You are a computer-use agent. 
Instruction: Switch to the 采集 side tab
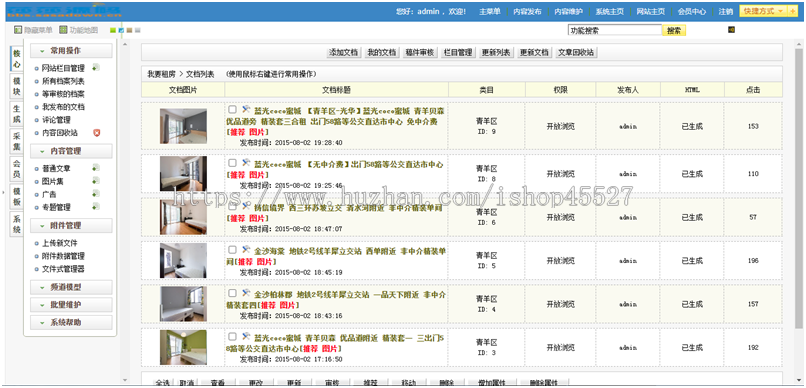click(x=17, y=142)
